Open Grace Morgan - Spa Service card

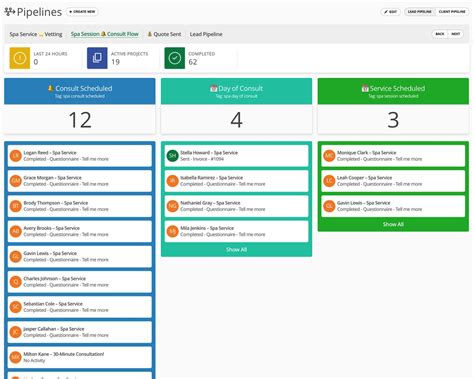pyautogui.click(x=80, y=181)
